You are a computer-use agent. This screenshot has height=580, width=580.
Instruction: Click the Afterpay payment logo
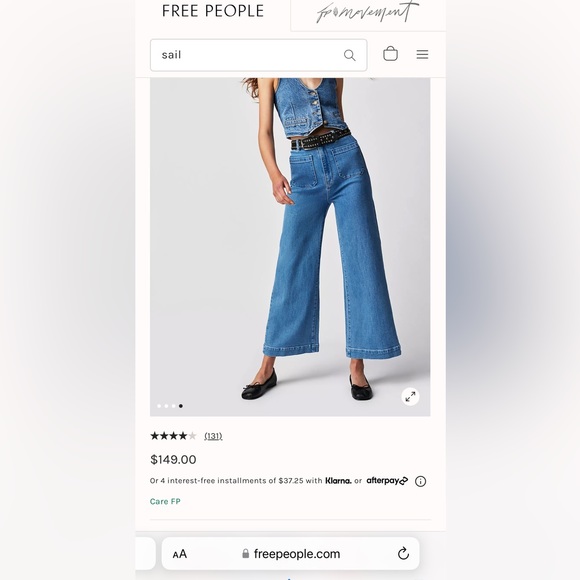point(387,480)
